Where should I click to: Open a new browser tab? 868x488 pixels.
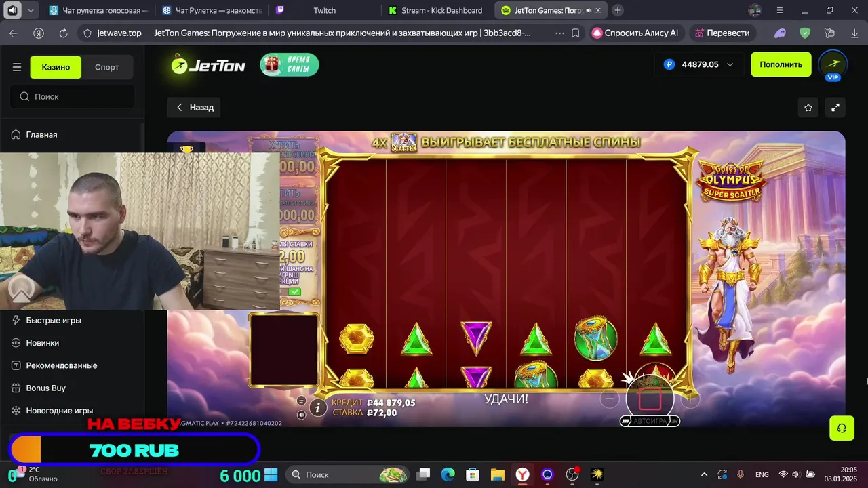[617, 10]
